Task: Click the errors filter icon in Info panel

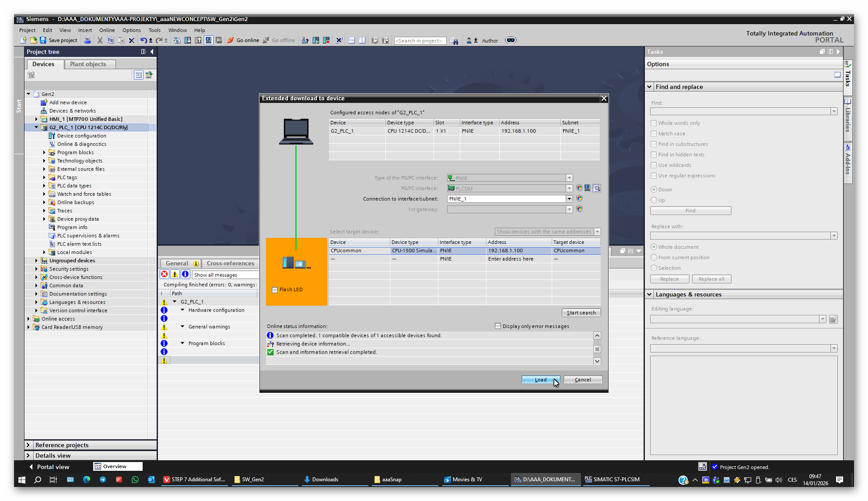Action: tap(164, 274)
